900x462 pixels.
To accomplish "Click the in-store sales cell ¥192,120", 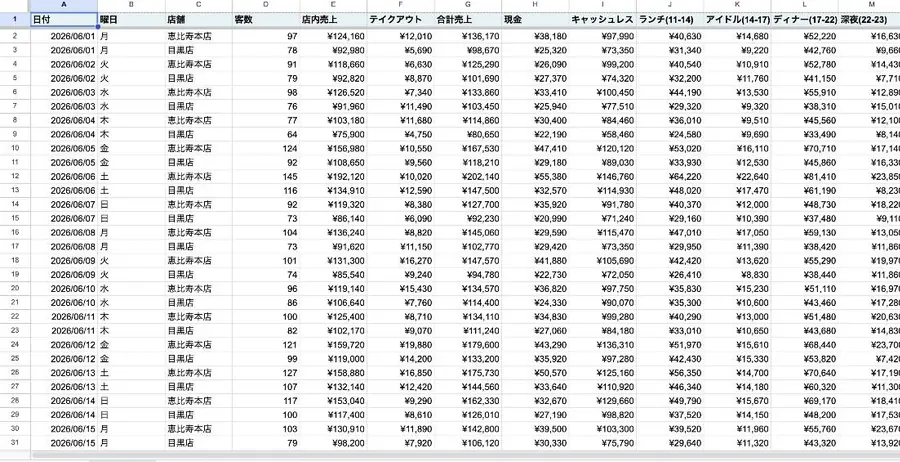I will point(333,176).
